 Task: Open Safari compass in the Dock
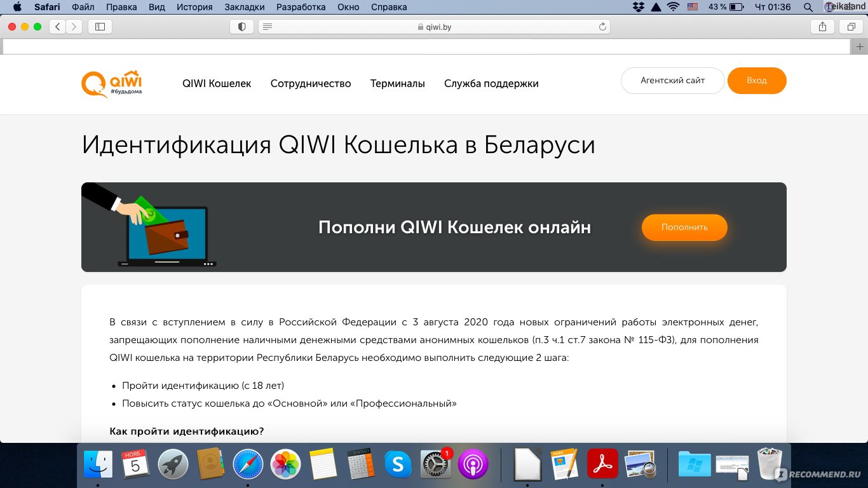tap(248, 464)
